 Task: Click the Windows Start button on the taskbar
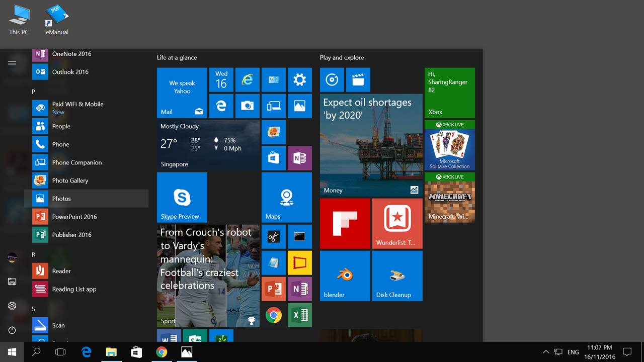click(x=12, y=352)
